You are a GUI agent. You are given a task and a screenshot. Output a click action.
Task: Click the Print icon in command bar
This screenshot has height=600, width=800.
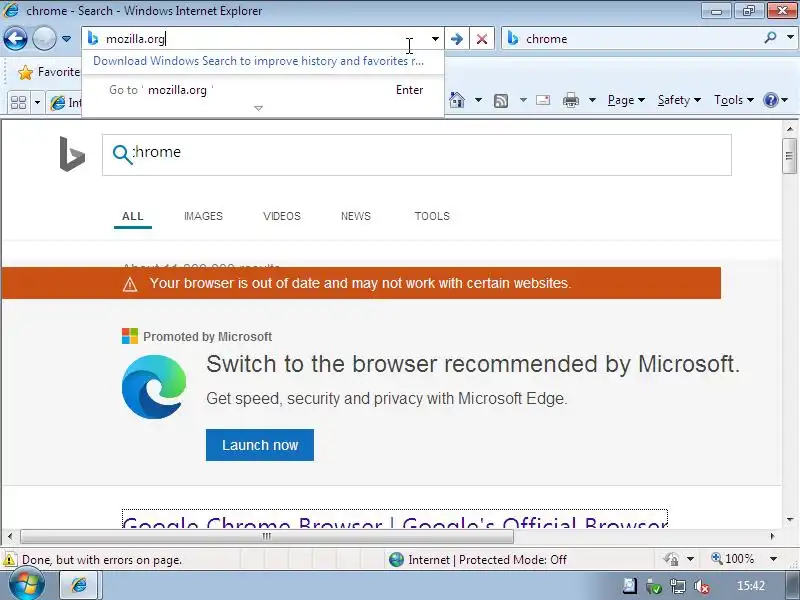point(570,100)
